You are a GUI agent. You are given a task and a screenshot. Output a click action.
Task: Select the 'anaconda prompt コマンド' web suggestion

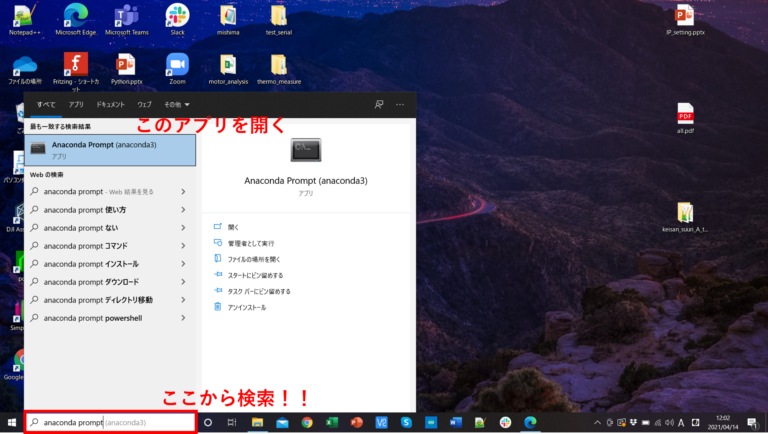(85, 246)
